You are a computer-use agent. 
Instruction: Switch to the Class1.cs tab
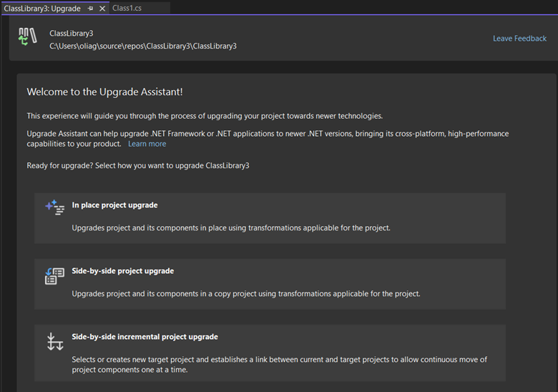point(128,9)
